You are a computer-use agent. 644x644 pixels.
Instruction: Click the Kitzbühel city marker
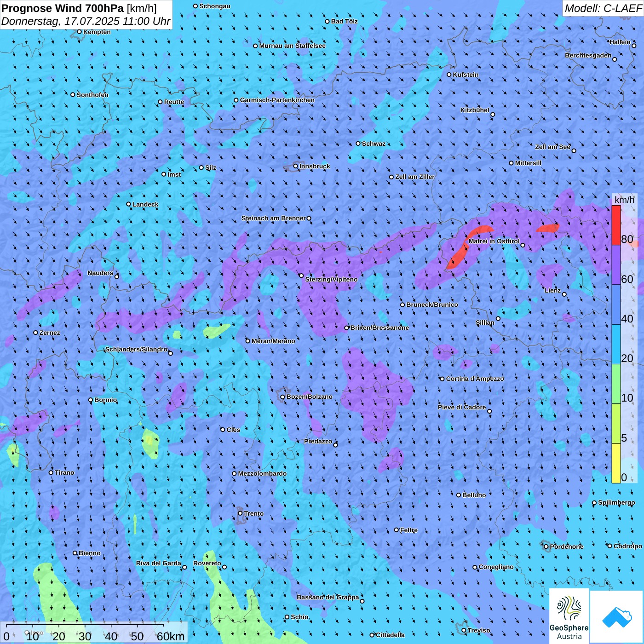pos(493,115)
